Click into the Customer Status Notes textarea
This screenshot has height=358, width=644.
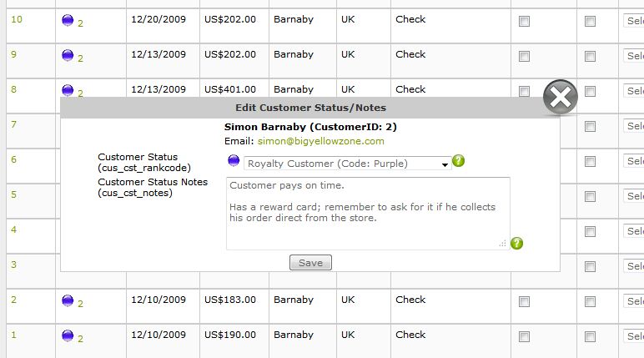tap(368, 214)
